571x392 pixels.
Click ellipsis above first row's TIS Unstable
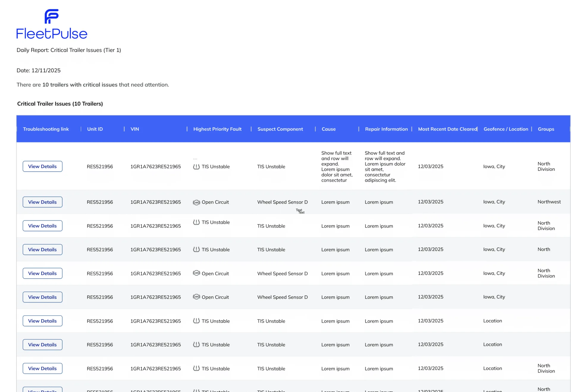coord(195,159)
